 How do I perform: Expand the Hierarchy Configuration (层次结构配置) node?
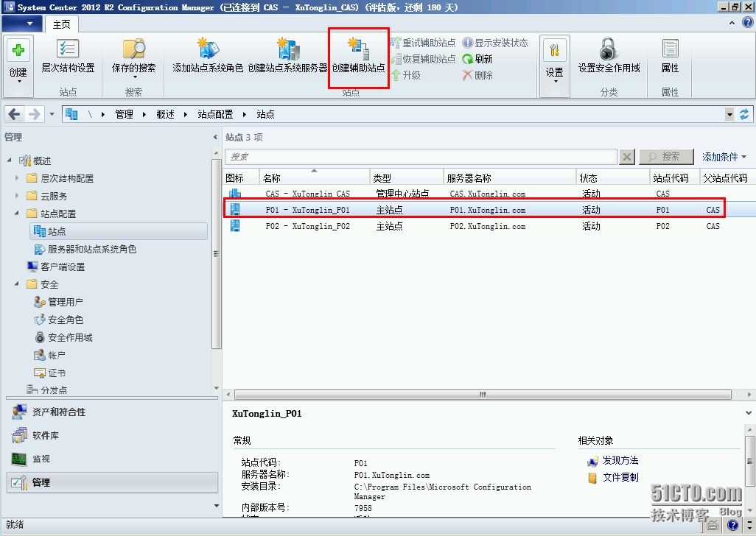click(17, 177)
